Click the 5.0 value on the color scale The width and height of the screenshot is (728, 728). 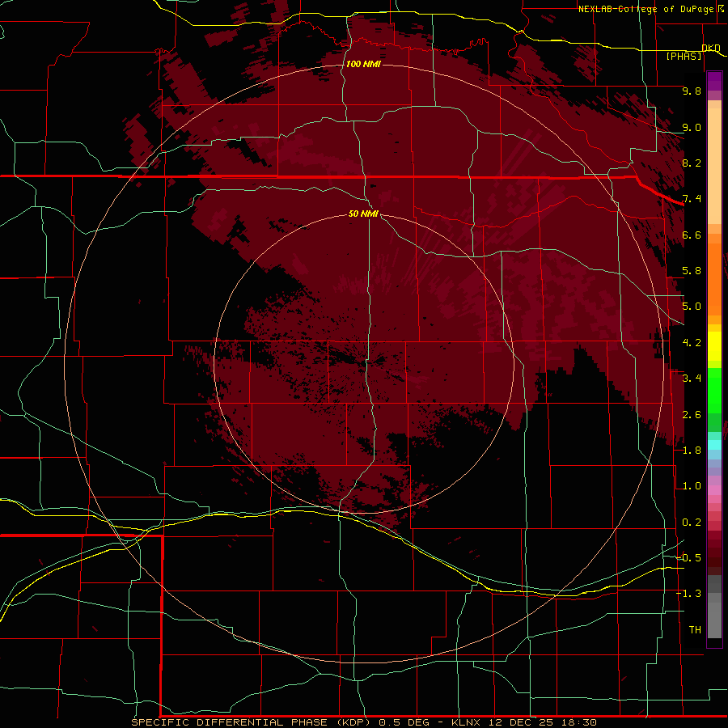point(692,307)
